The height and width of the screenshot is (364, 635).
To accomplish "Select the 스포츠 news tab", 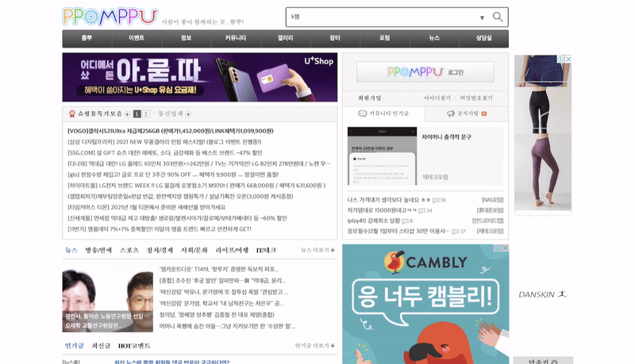I will [x=129, y=251].
